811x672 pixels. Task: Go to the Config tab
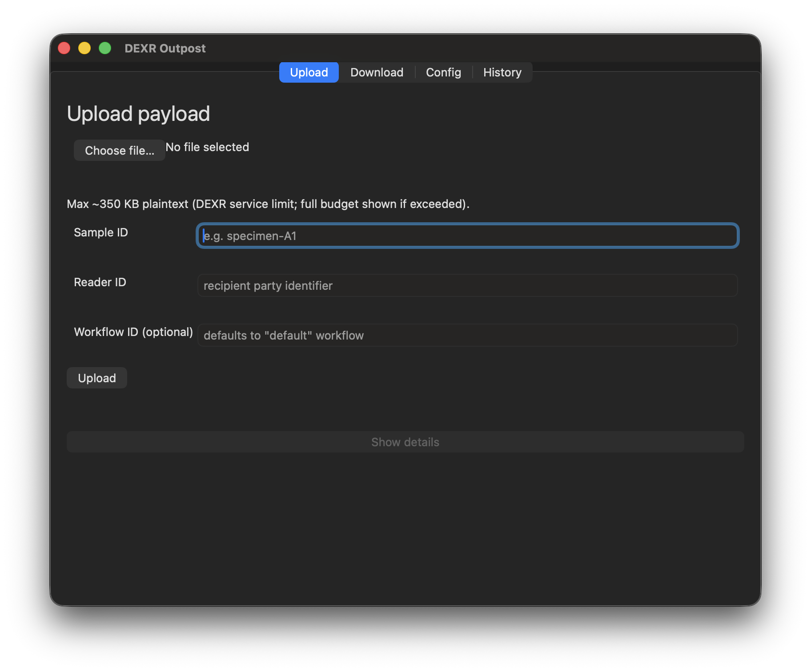pyautogui.click(x=443, y=72)
